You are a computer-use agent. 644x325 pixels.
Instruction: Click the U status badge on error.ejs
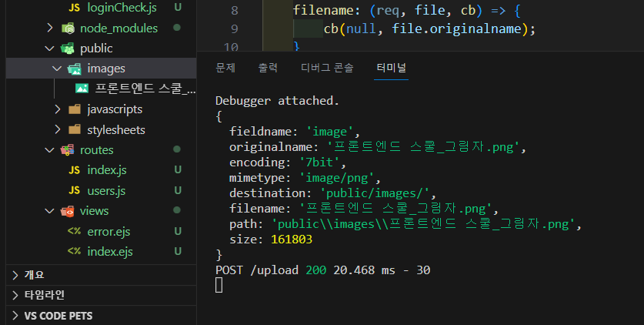pos(178,231)
